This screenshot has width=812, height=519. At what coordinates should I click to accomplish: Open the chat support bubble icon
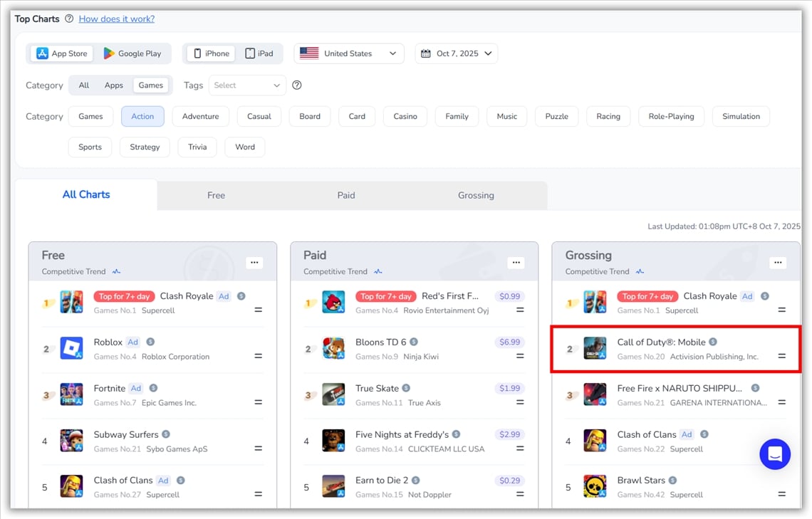775,454
